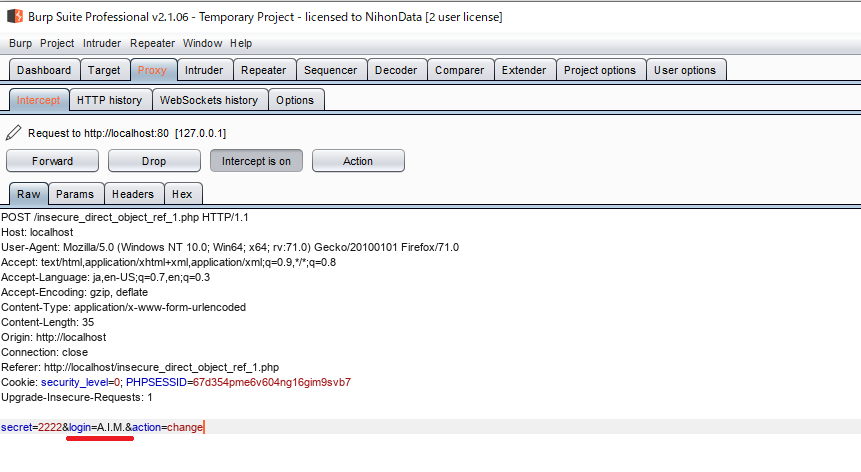861x472 pixels.
Task: Click the Accept: text/html header line
Action: click(169, 262)
